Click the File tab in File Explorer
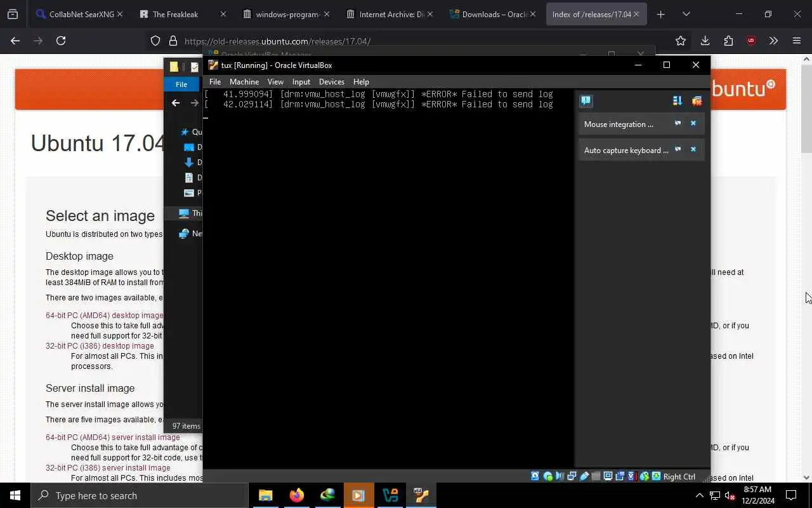 point(181,84)
